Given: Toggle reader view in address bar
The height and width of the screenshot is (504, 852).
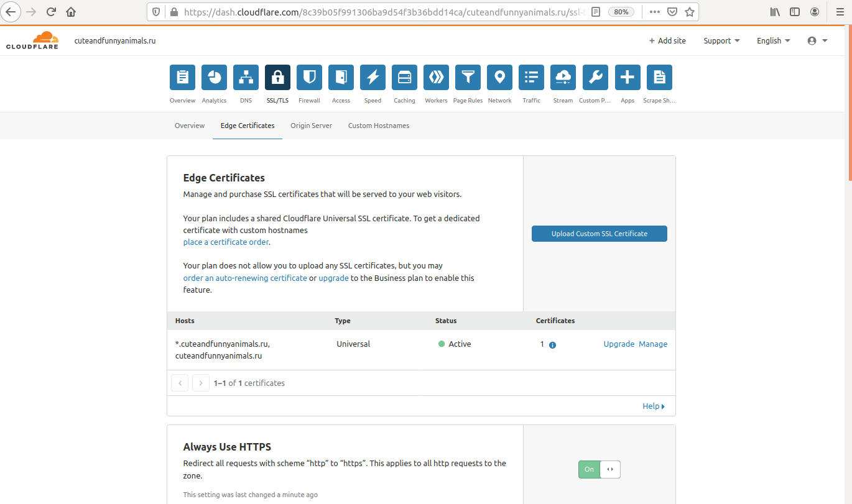Looking at the screenshot, I should (596, 11).
